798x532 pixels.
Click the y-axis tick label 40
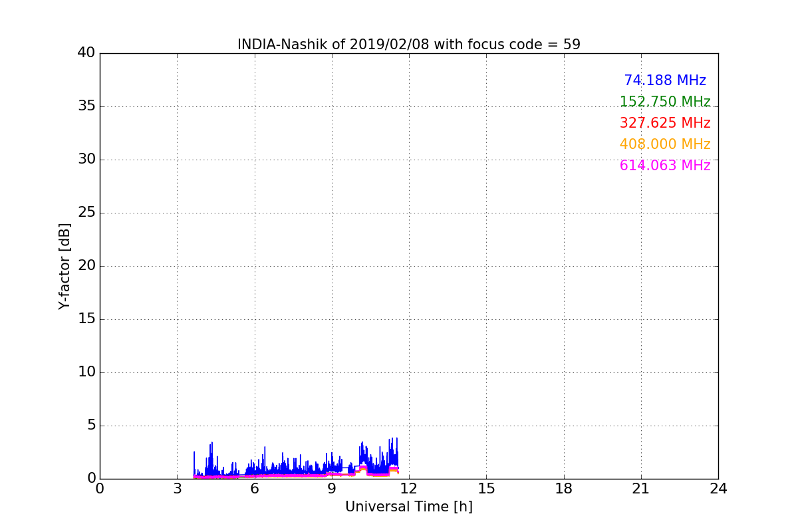coord(86,53)
